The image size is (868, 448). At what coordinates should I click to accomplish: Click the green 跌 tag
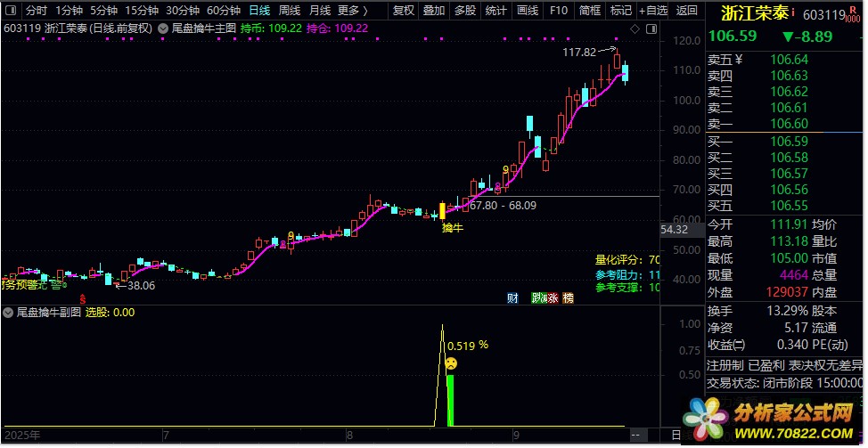(536, 298)
